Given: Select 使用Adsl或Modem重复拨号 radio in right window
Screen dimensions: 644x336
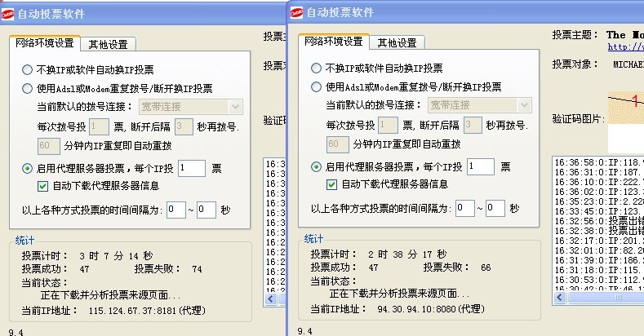Looking at the screenshot, I should [x=316, y=86].
